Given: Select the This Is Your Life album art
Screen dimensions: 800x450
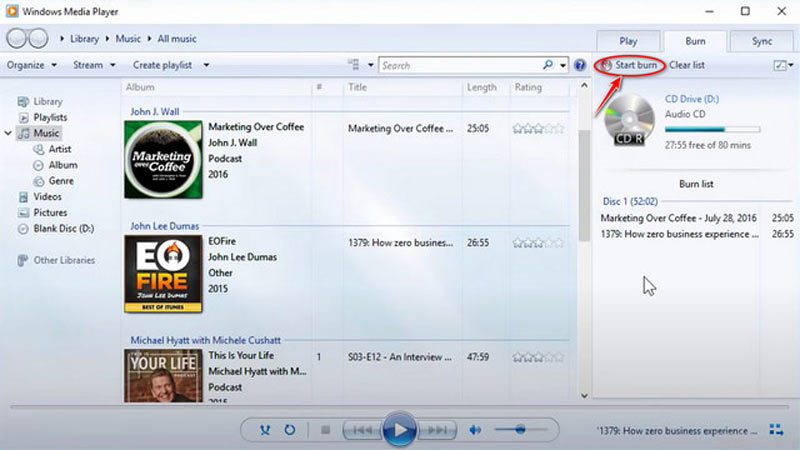Looking at the screenshot, I should 163,376.
